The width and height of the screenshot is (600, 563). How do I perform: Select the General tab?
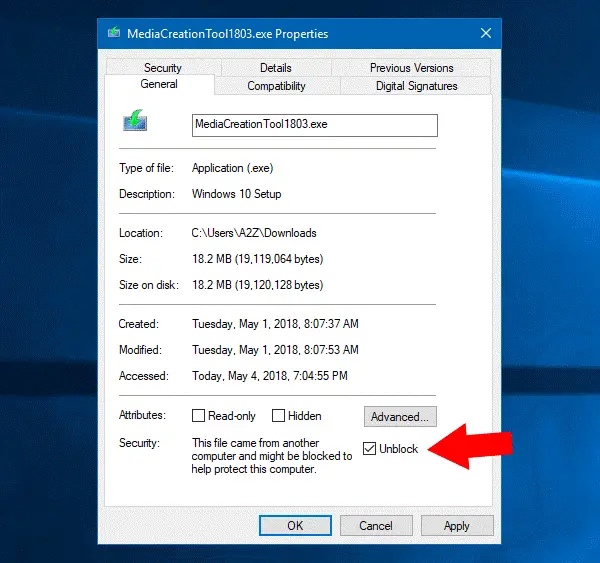[159, 84]
